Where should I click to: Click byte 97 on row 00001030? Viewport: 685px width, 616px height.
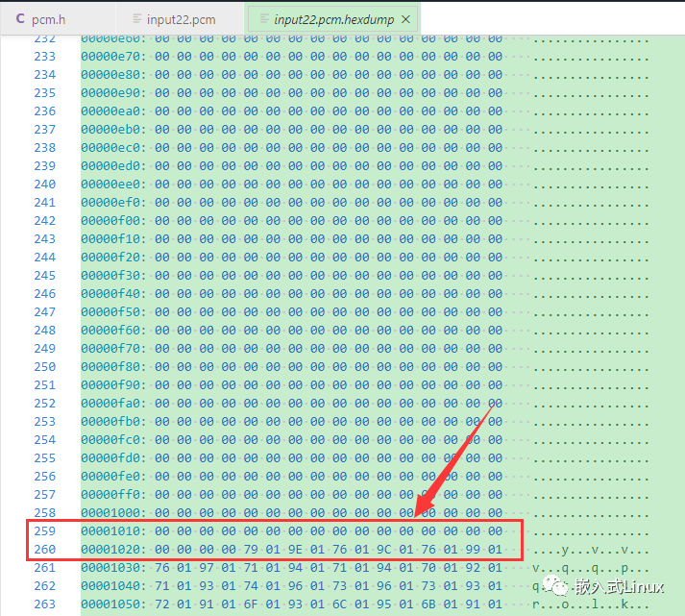click(x=207, y=568)
